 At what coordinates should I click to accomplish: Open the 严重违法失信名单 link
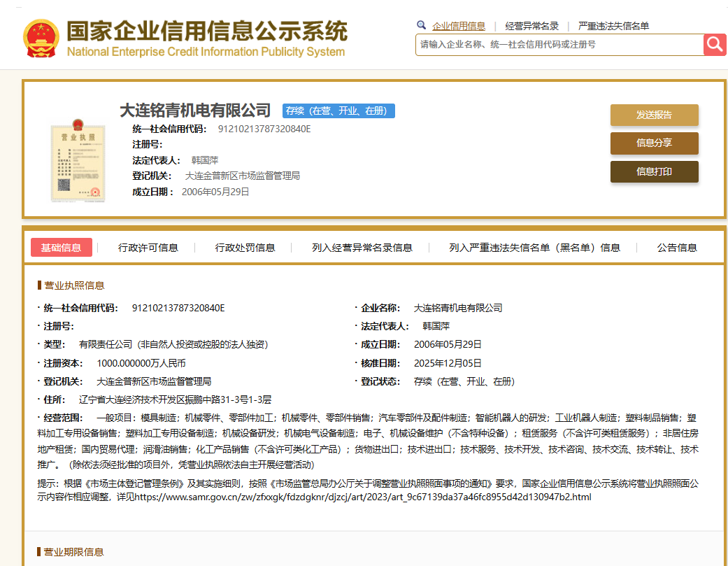tap(613, 26)
